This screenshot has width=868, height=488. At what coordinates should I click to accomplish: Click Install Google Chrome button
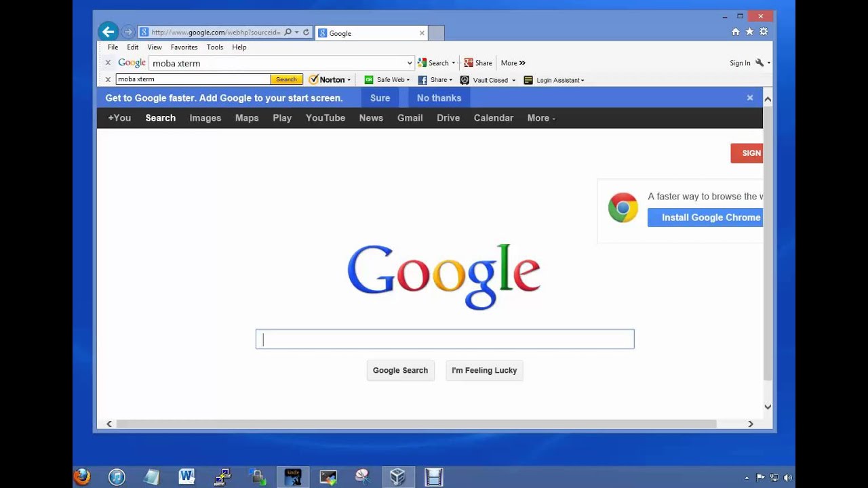coord(705,218)
